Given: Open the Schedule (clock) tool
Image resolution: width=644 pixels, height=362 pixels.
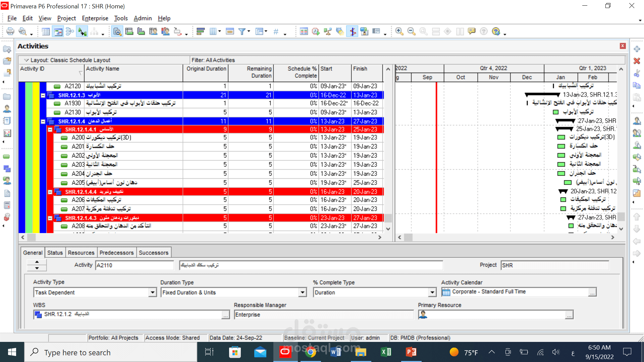Looking at the screenshot, I should point(315,32).
